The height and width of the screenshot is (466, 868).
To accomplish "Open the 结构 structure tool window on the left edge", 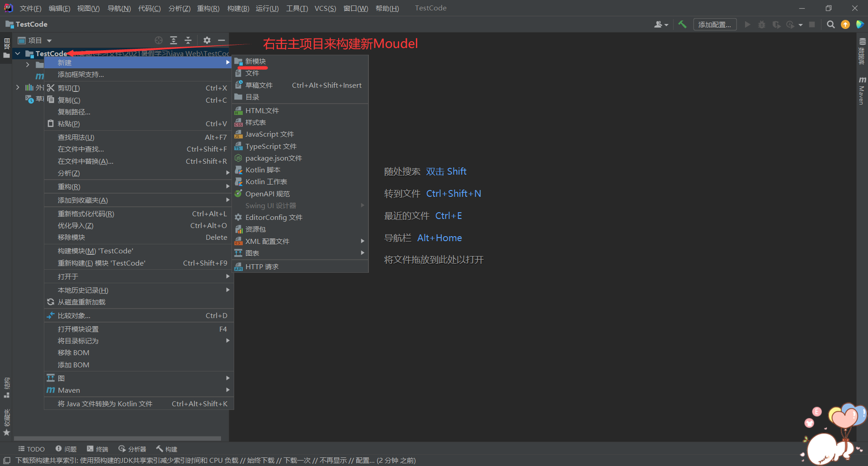I will 6,387.
